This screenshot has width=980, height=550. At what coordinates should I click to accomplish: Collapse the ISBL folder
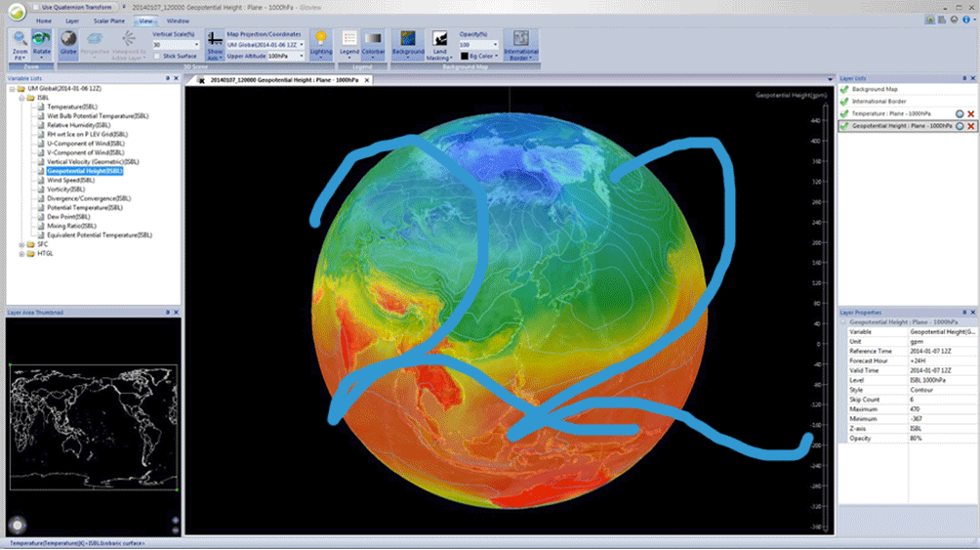(x=21, y=99)
